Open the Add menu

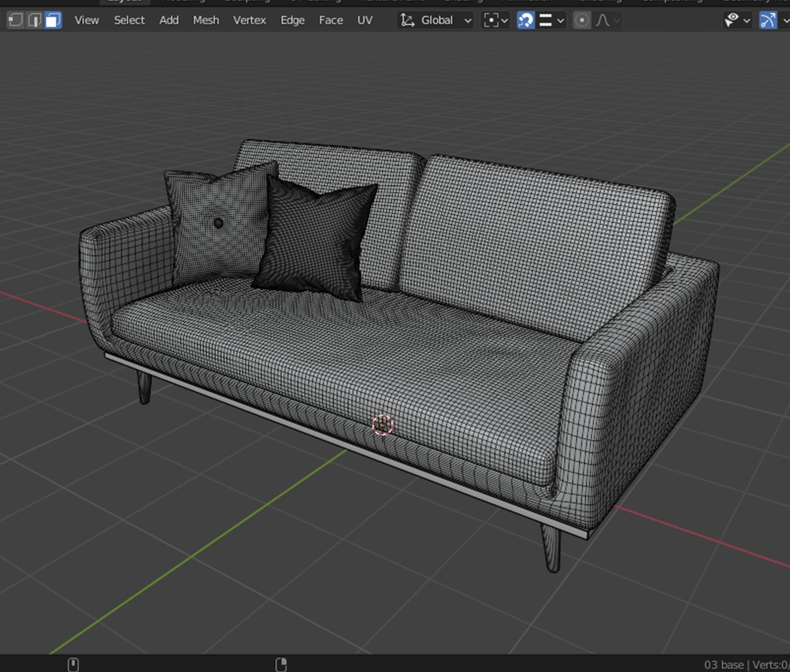point(169,20)
